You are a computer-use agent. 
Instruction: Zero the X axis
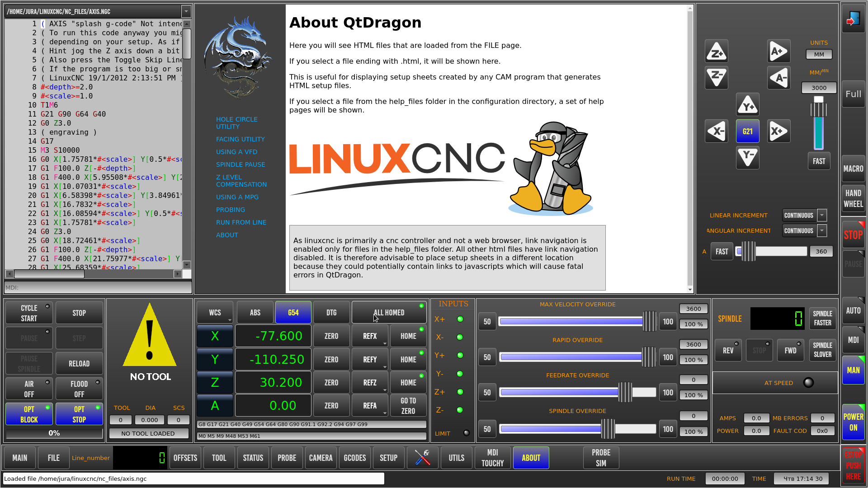pyautogui.click(x=331, y=336)
